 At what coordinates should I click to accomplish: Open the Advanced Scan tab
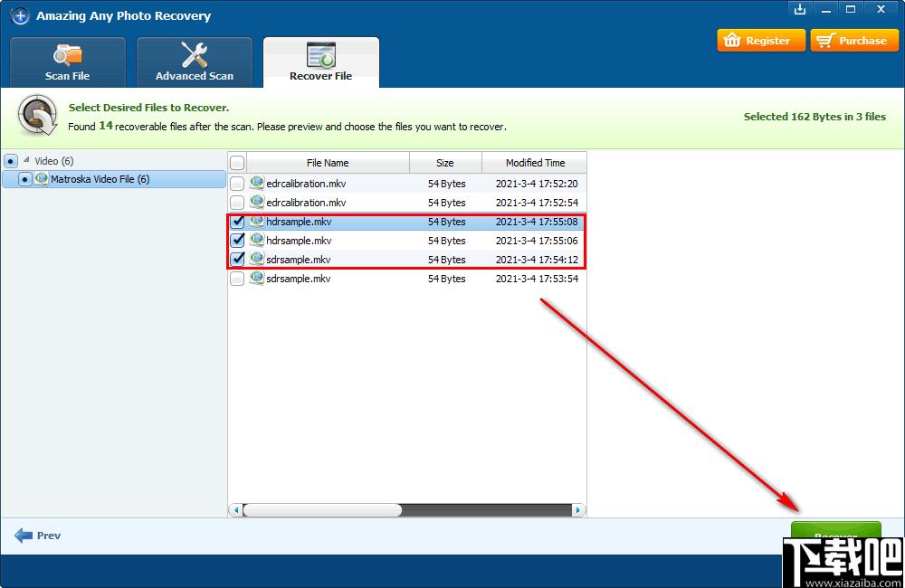(x=195, y=62)
